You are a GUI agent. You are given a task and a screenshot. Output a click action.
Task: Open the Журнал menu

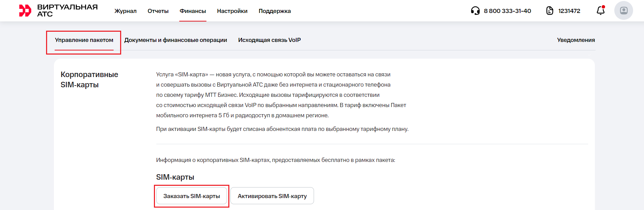coord(125,11)
